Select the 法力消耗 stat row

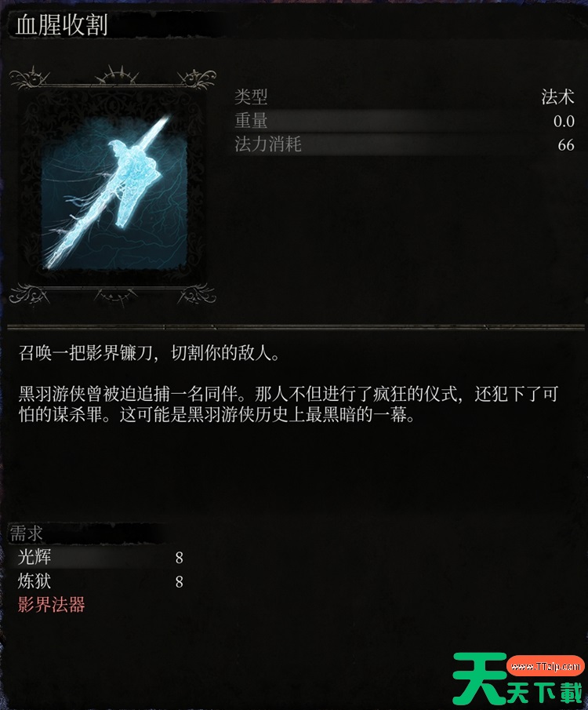point(405,145)
